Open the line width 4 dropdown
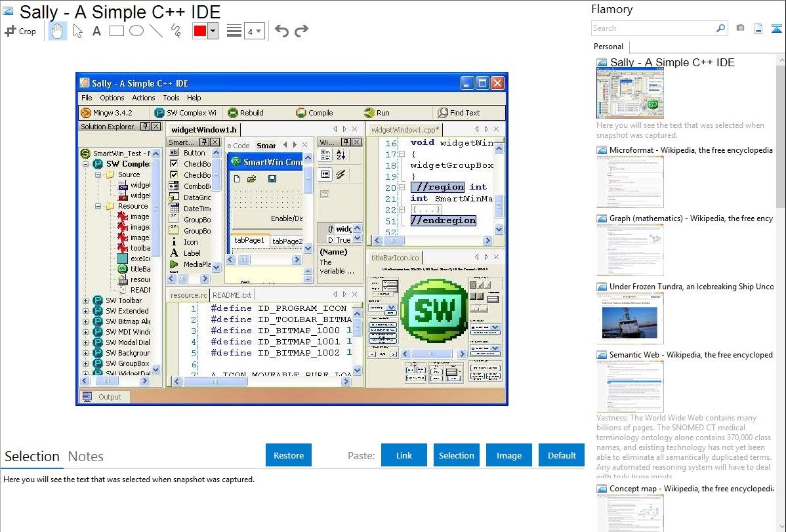The height and width of the screenshot is (532, 786). 254,31
